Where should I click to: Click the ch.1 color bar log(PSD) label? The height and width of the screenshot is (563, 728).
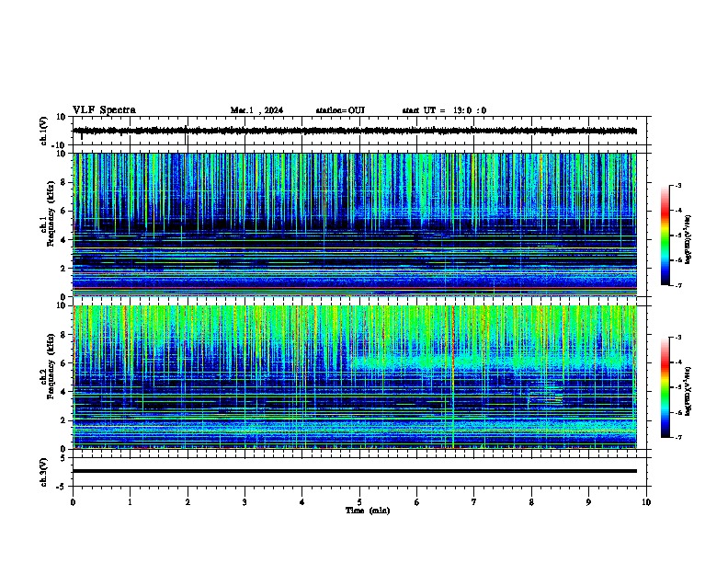point(688,240)
